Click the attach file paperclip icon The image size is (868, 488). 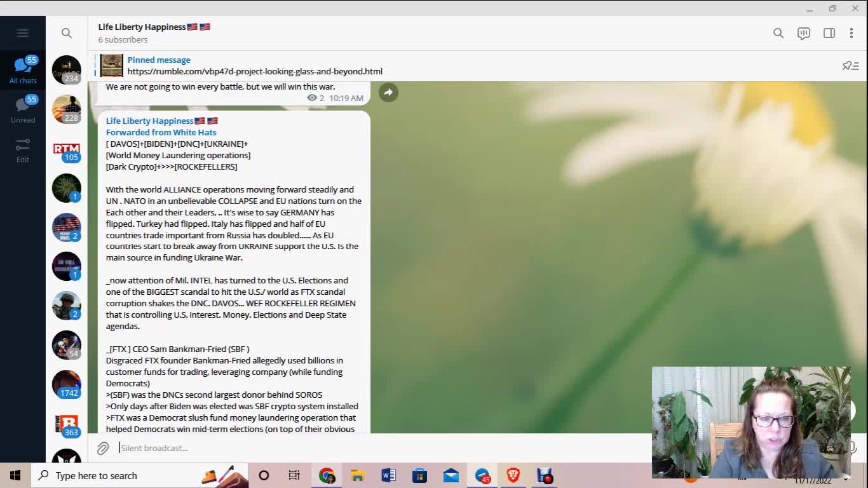point(103,448)
